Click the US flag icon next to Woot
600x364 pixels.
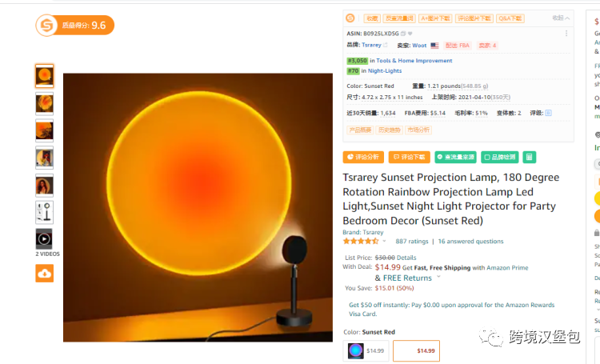click(434, 45)
